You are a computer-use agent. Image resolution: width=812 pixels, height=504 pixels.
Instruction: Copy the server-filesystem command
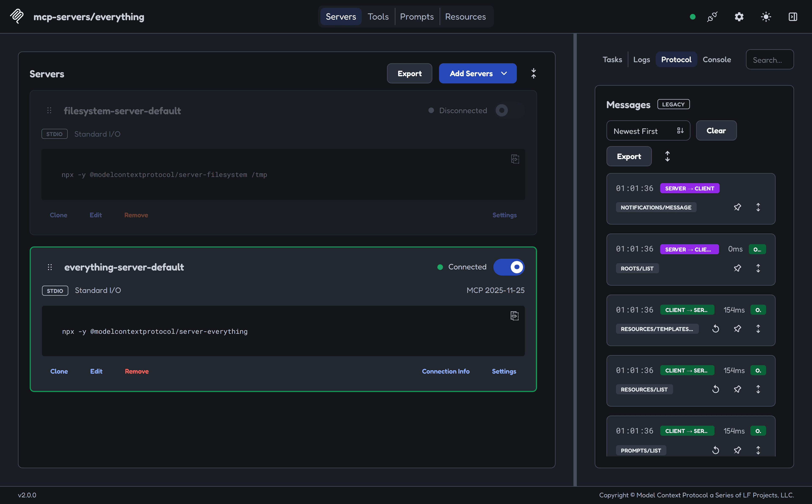click(x=515, y=159)
